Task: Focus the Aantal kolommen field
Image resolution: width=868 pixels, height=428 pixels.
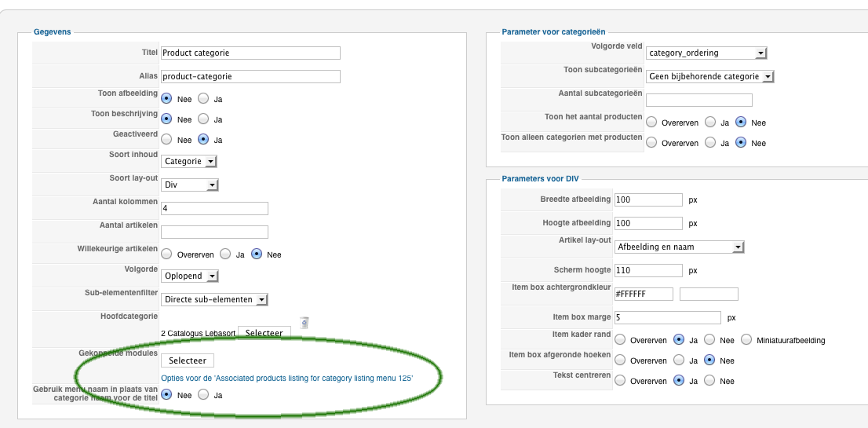Action: [x=214, y=208]
